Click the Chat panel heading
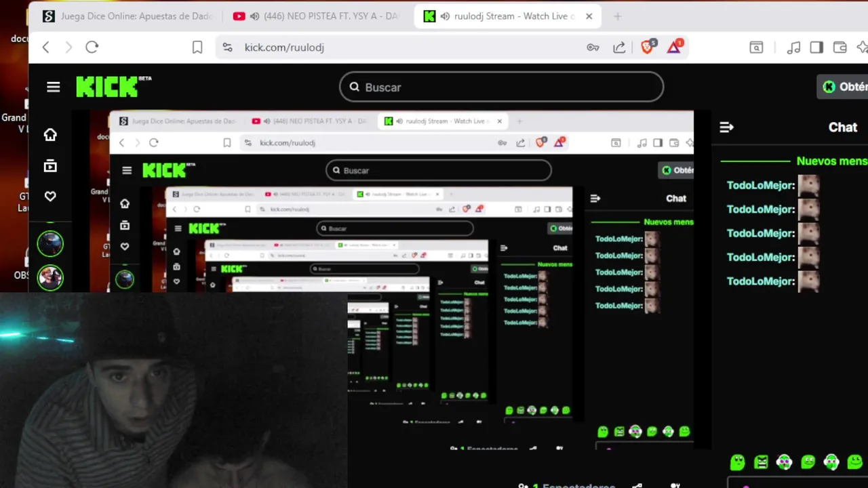 pyautogui.click(x=843, y=127)
